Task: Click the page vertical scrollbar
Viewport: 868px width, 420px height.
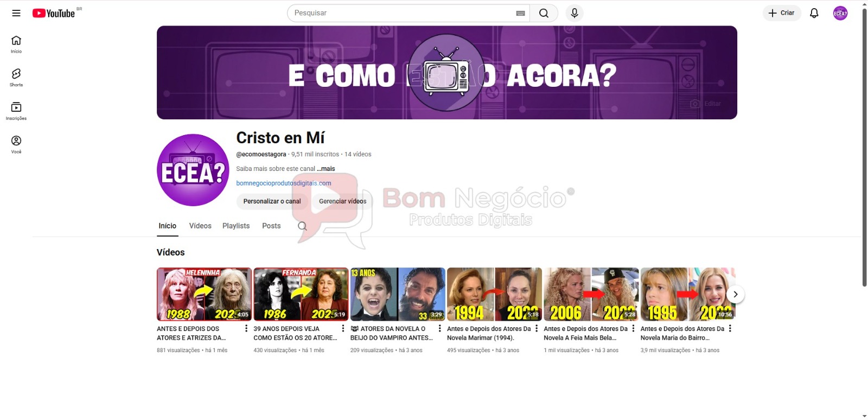Action: [864, 147]
